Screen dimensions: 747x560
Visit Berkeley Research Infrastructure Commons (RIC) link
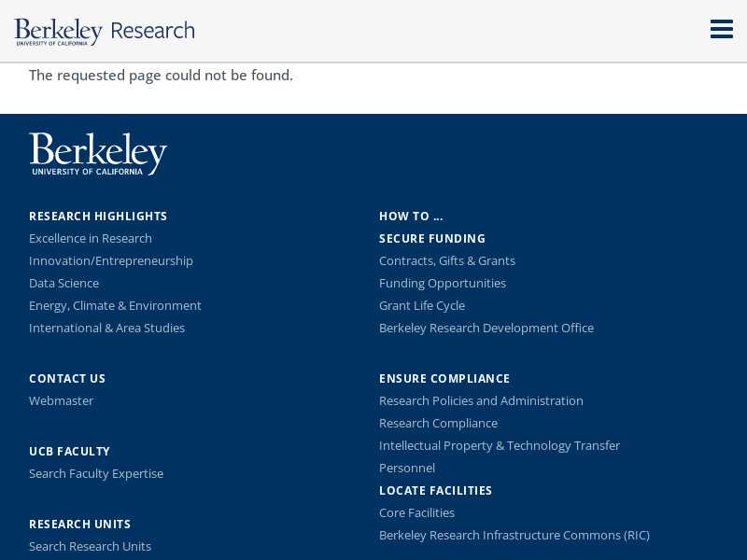[514, 535]
